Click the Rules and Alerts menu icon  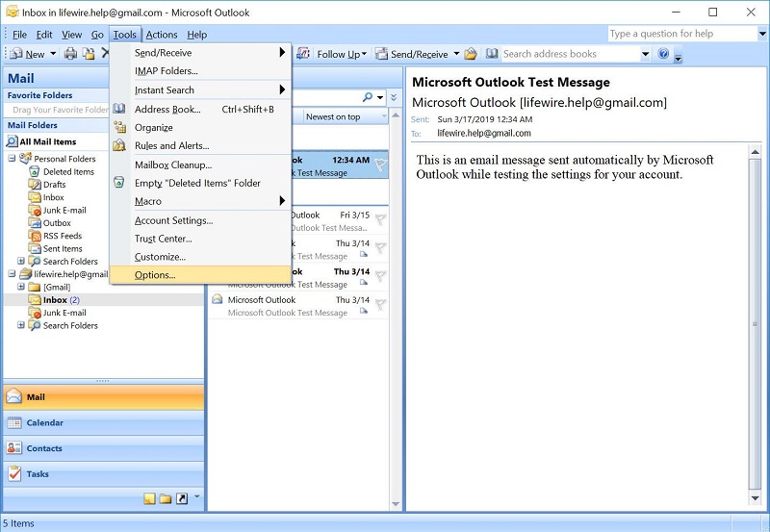(119, 145)
